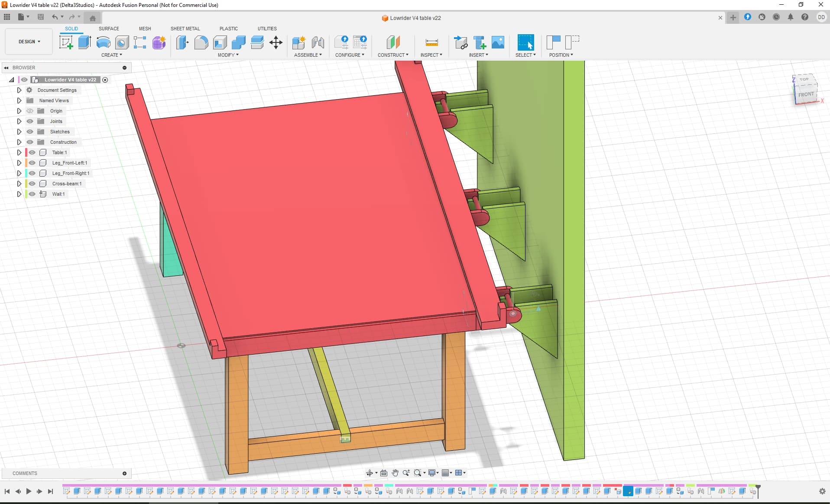Image resolution: width=830 pixels, height=504 pixels.
Task: Select the Extrude tool
Action: click(84, 42)
